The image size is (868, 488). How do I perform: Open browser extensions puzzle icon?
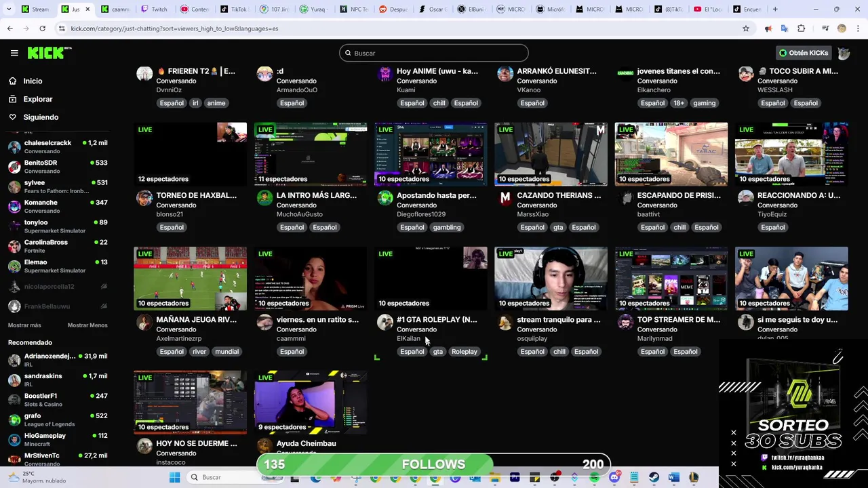[x=801, y=28]
